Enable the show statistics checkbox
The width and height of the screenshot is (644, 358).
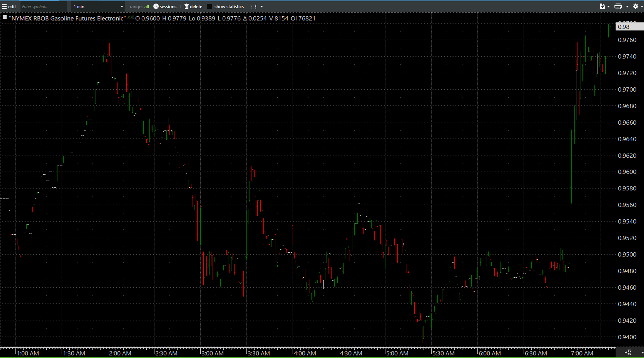click(209, 7)
